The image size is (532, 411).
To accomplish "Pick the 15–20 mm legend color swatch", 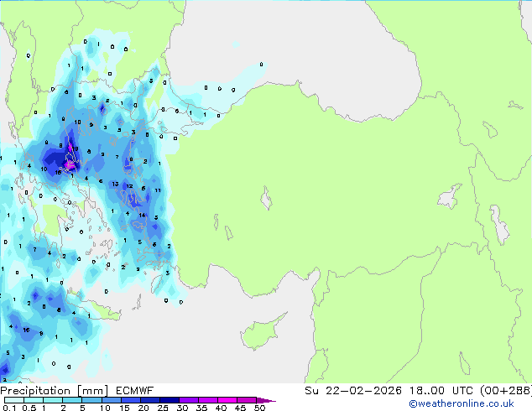I will click(x=130, y=400).
